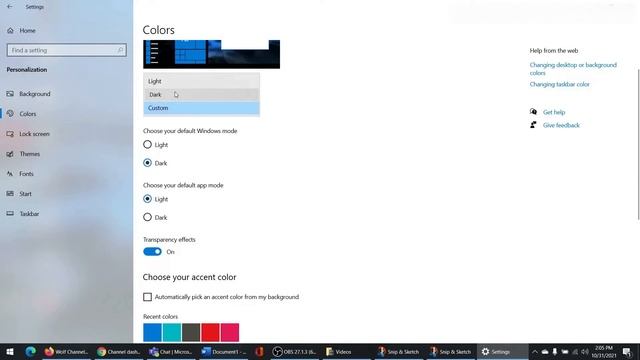Open the clock and date flyout
The width and height of the screenshot is (640, 360).
[604, 351]
